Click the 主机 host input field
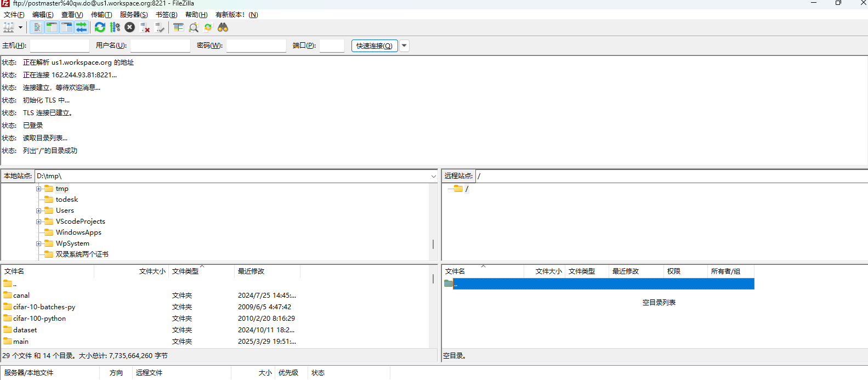868x380 pixels. (59, 46)
